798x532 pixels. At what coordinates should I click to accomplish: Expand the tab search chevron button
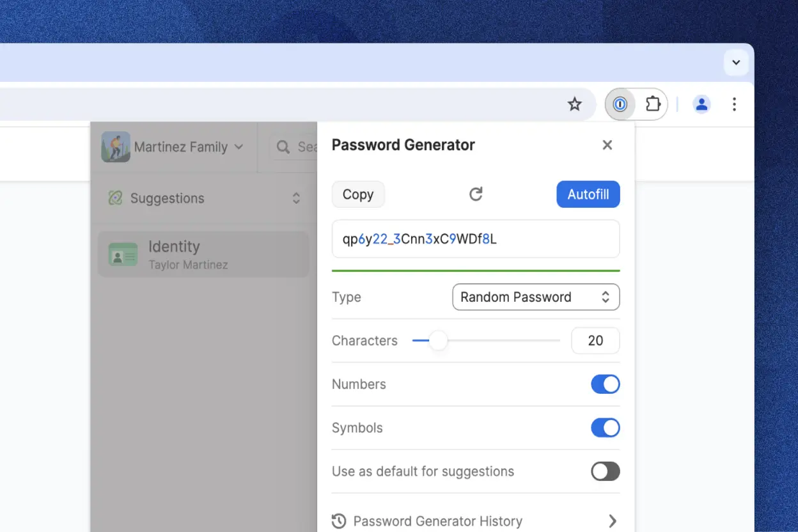[x=735, y=63]
